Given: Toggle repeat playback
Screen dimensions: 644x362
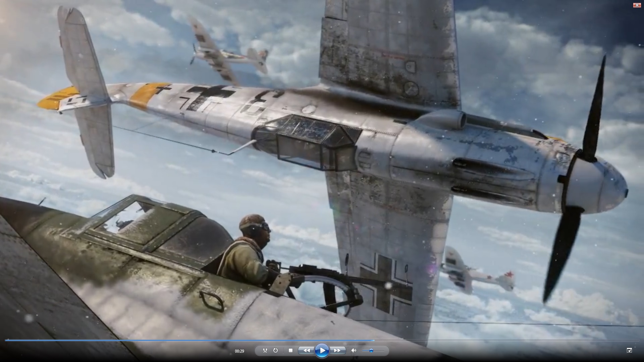Looking at the screenshot, I should 275,351.
